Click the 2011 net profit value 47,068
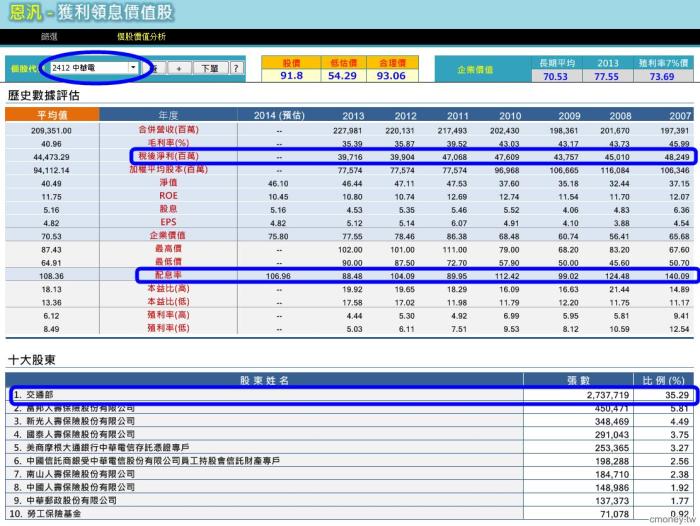This screenshot has width=700, height=526. click(x=454, y=157)
